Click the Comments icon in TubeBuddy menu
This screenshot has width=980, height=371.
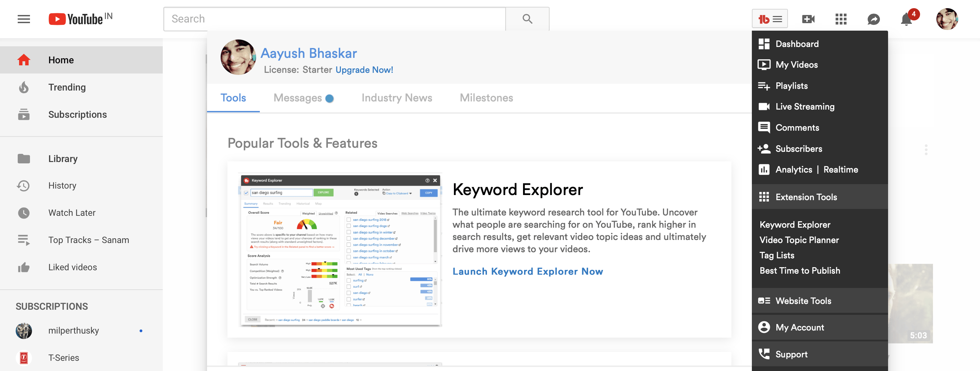click(764, 127)
